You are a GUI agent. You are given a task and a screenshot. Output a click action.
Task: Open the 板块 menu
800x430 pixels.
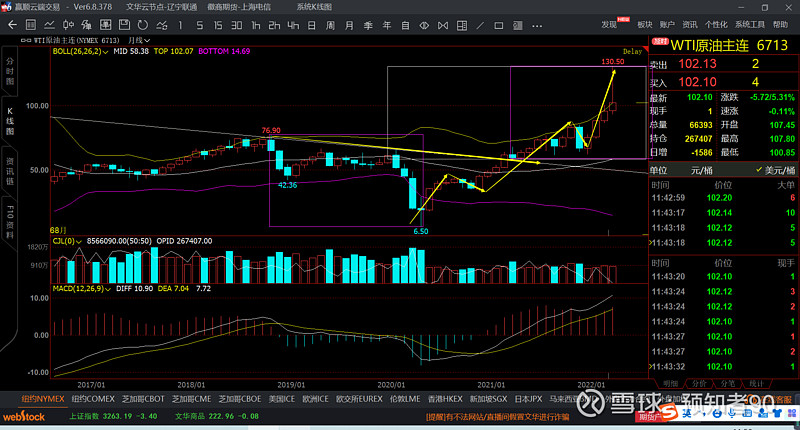(x=645, y=24)
